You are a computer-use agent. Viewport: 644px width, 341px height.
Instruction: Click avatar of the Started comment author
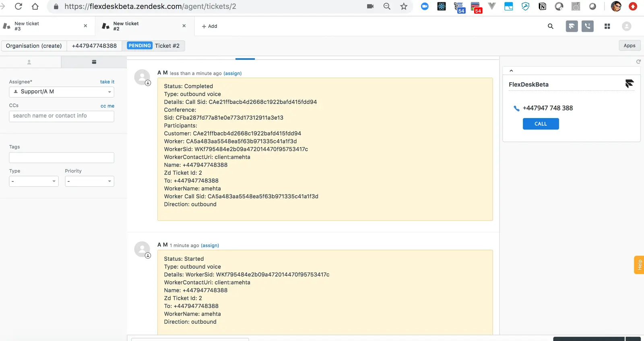point(142,250)
